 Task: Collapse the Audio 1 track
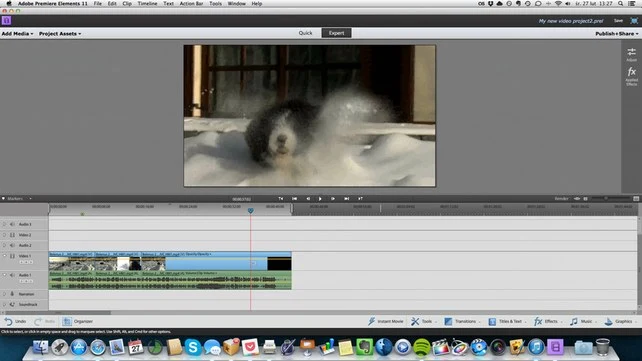[x=5, y=275]
